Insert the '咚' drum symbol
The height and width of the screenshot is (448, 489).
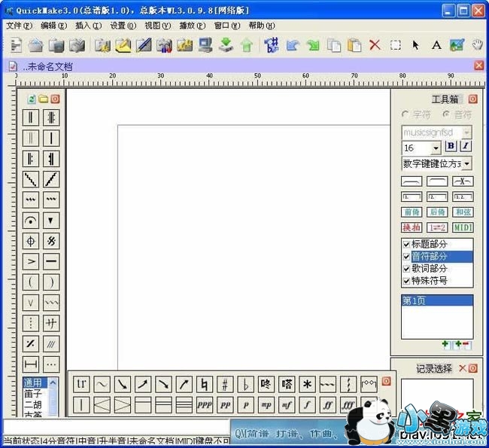pyautogui.click(x=266, y=384)
